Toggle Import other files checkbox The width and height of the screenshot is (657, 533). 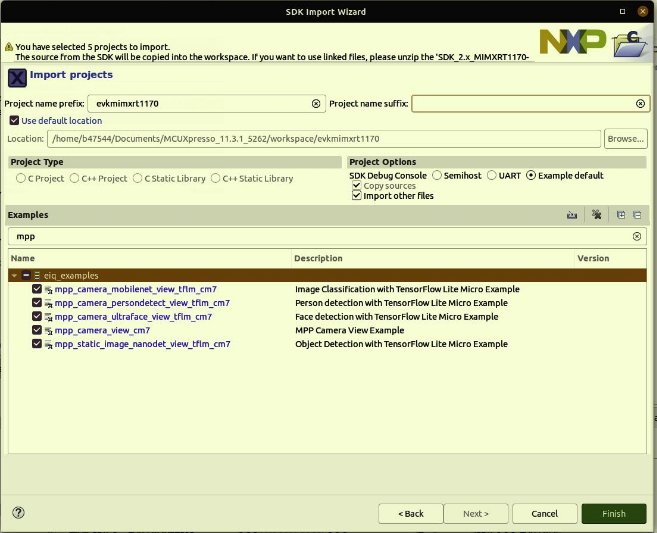[x=357, y=196]
